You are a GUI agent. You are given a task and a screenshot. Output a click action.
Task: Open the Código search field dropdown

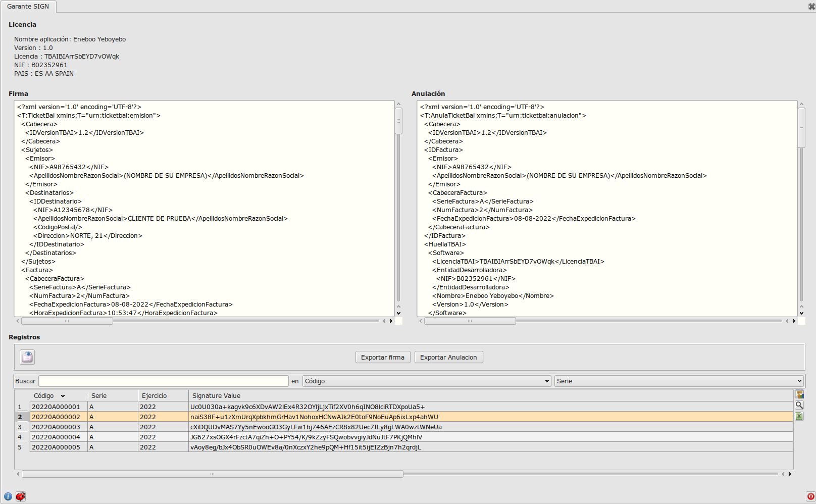pyautogui.click(x=427, y=381)
